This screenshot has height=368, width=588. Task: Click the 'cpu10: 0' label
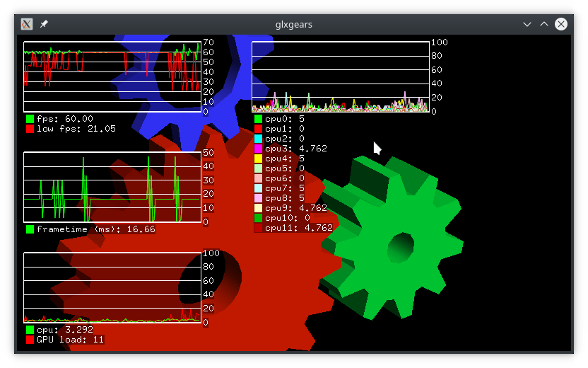287,218
